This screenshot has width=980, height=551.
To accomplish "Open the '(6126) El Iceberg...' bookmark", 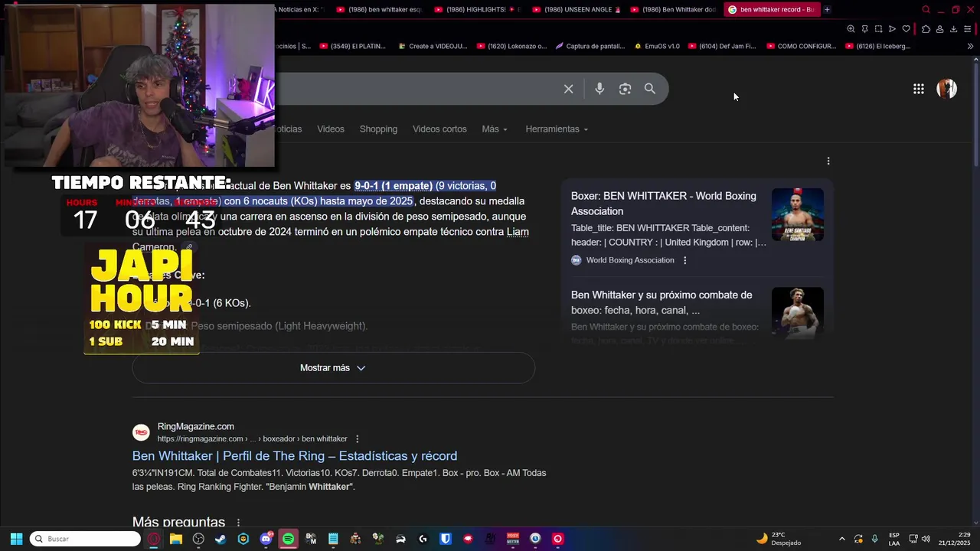I will point(878,46).
